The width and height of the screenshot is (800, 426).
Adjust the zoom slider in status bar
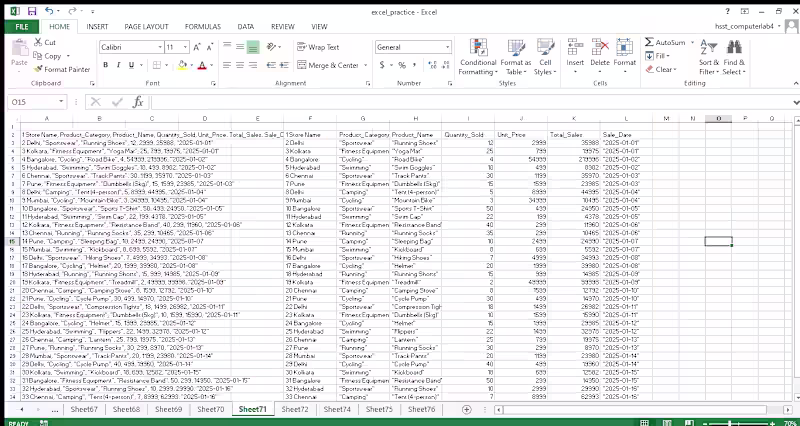[x=730, y=423]
